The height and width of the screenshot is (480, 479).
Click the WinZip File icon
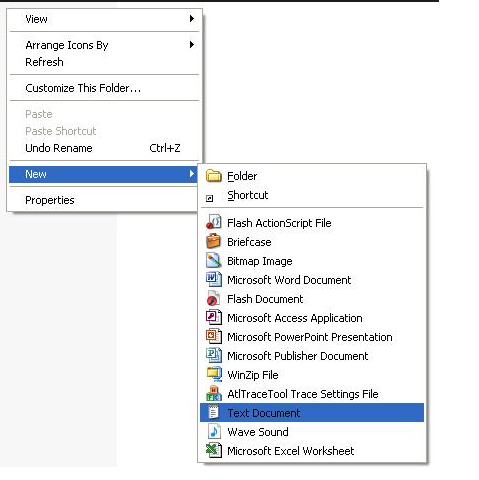pos(214,374)
